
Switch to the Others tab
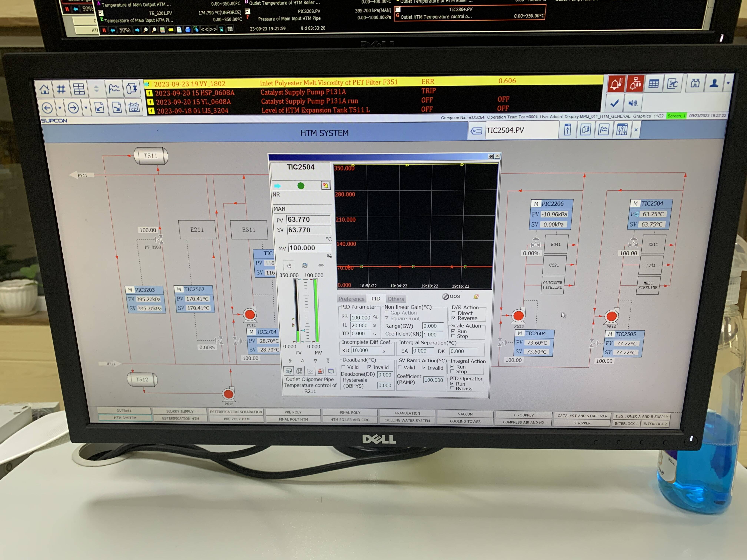pyautogui.click(x=395, y=299)
